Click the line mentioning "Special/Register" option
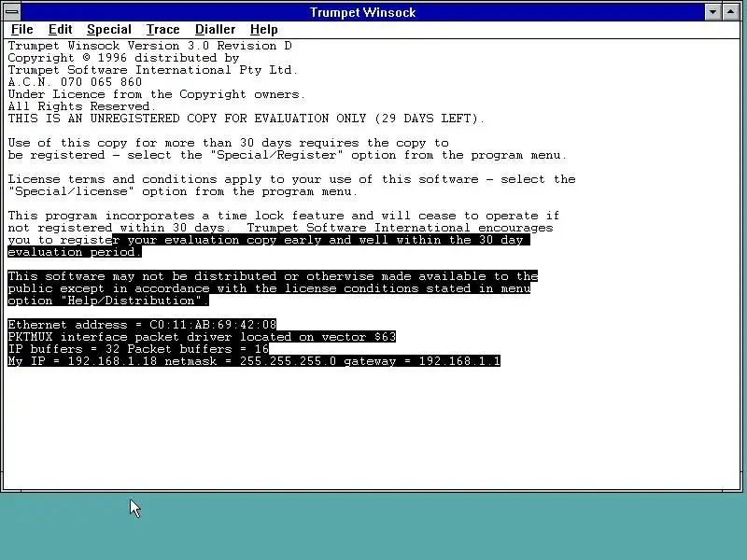This screenshot has height=560, width=747. 288,155
